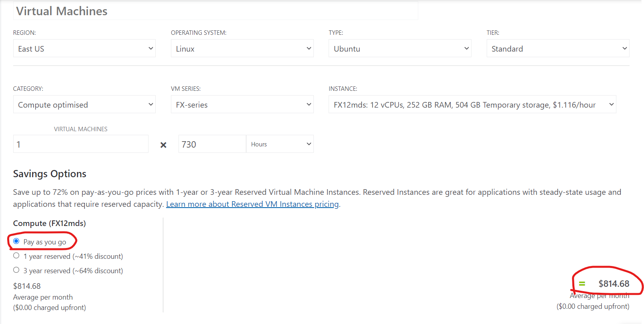Click the INSTANCE: label
Screen dimensions: 644x324
(343, 89)
